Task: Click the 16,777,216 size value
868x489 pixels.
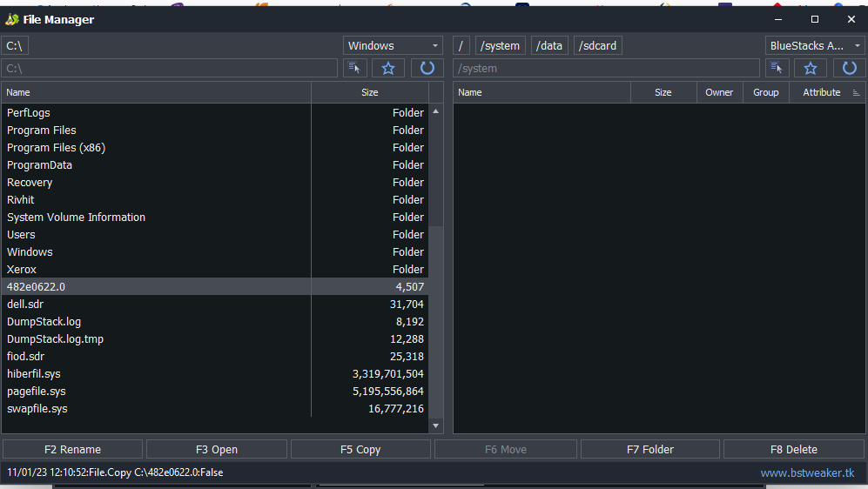Action: pyautogui.click(x=396, y=409)
